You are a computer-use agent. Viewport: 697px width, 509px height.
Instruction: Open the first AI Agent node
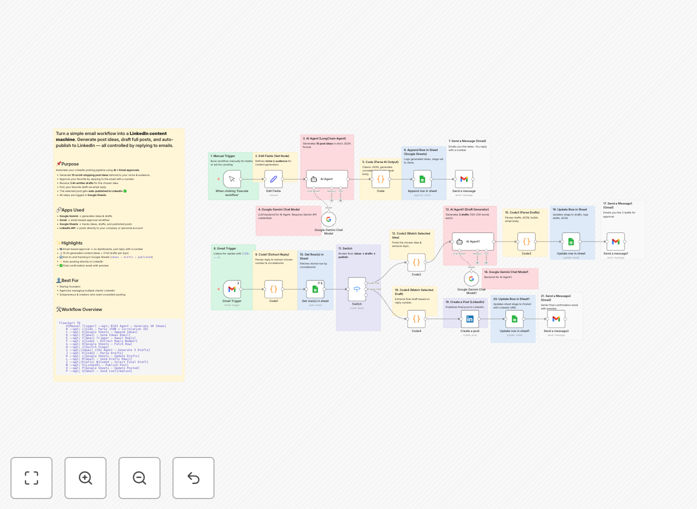[327, 179]
